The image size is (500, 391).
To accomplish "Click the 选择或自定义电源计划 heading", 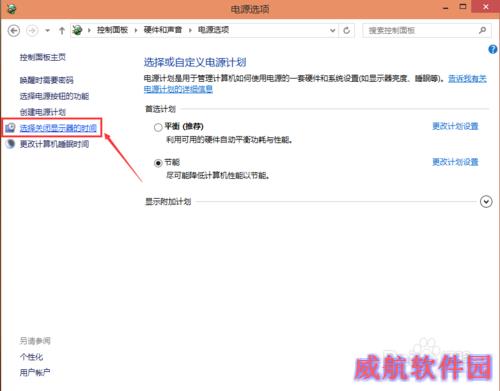I will click(x=195, y=62).
